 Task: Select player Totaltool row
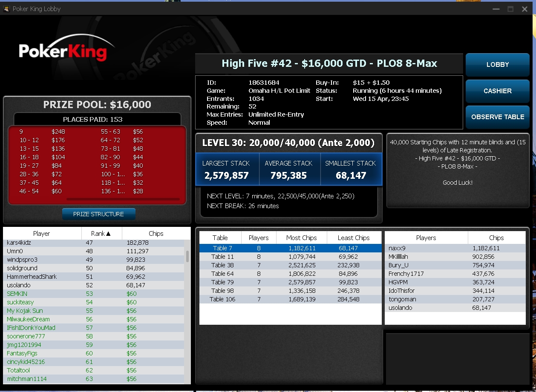tap(94, 370)
